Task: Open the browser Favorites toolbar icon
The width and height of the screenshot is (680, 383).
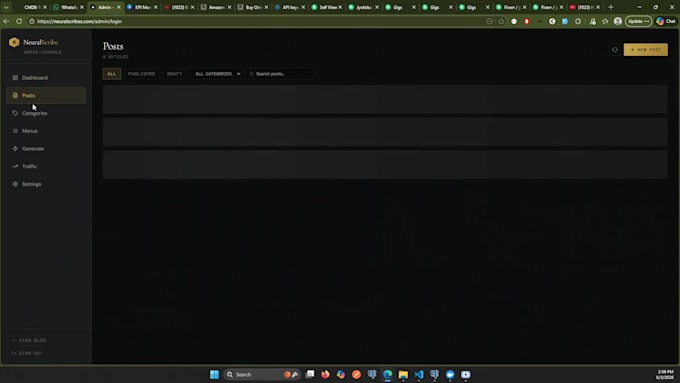Action: click(605, 21)
